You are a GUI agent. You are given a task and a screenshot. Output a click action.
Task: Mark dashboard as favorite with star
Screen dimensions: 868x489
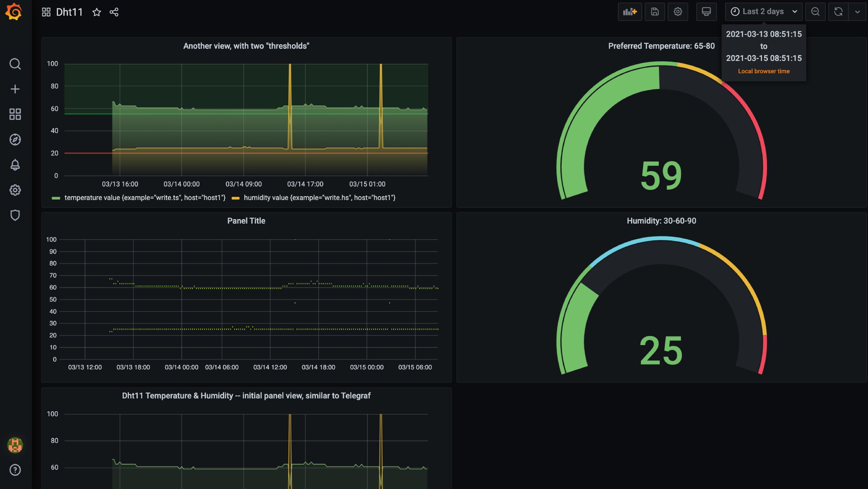(x=97, y=12)
